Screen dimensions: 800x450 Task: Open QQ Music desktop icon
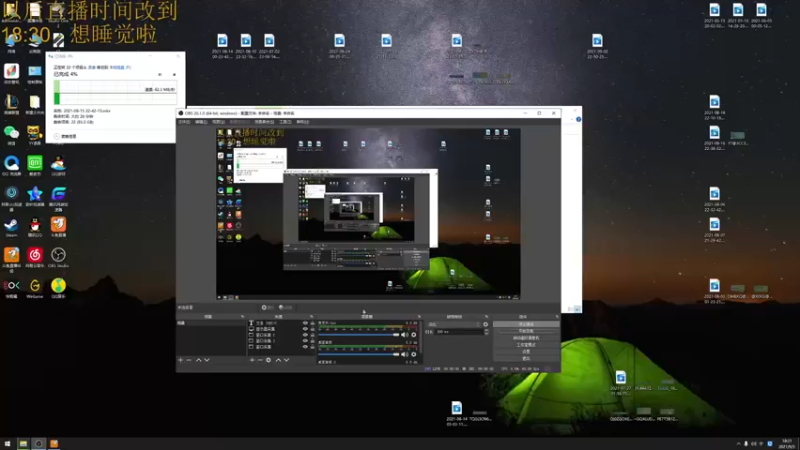point(58,288)
